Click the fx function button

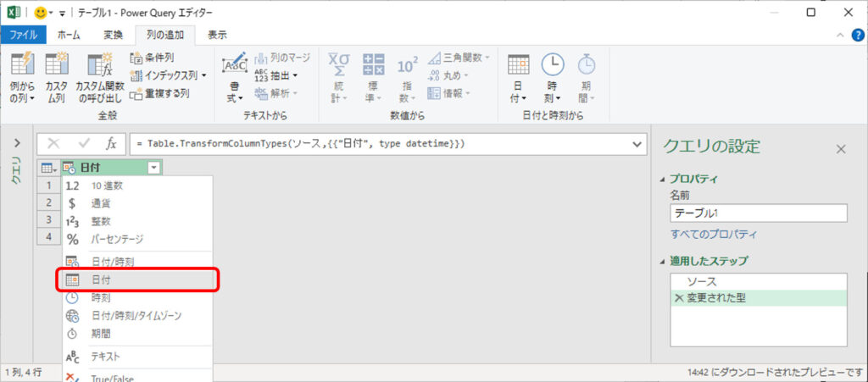(111, 144)
